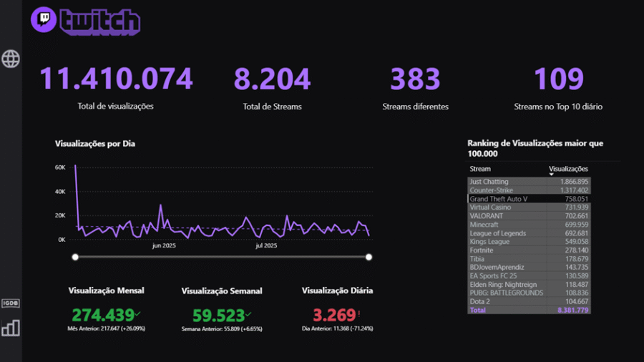Open the globe page in sidebar
644x362 pixels.
pos(11,59)
